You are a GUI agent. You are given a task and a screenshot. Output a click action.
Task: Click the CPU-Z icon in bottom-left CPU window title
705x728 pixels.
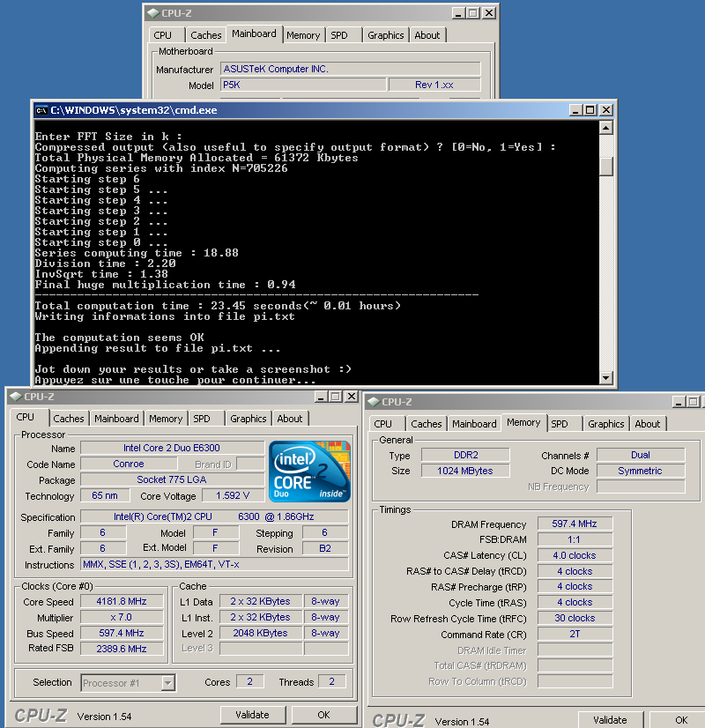15,397
